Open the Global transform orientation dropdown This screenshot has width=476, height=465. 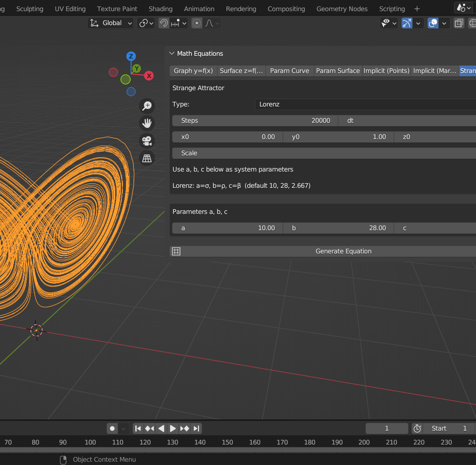coord(111,23)
